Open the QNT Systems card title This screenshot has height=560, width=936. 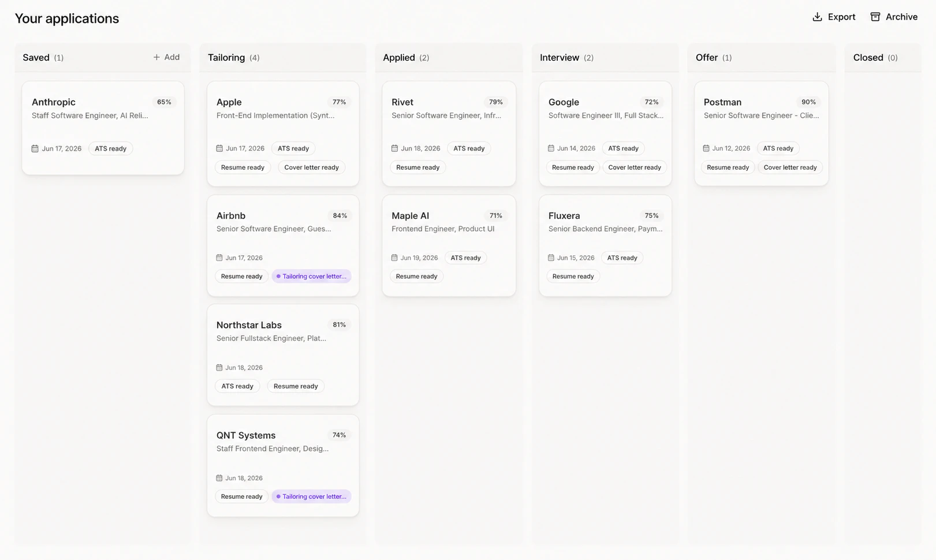coord(246,435)
